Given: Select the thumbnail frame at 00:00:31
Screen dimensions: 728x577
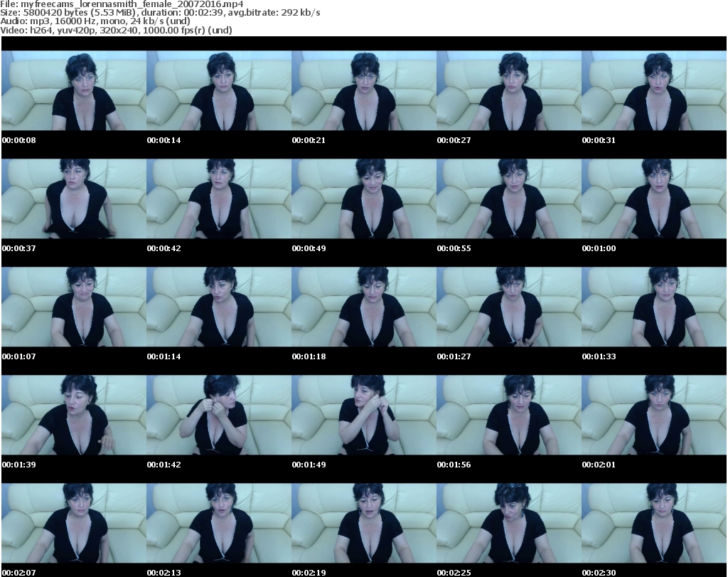Looking at the screenshot, I should (654, 90).
